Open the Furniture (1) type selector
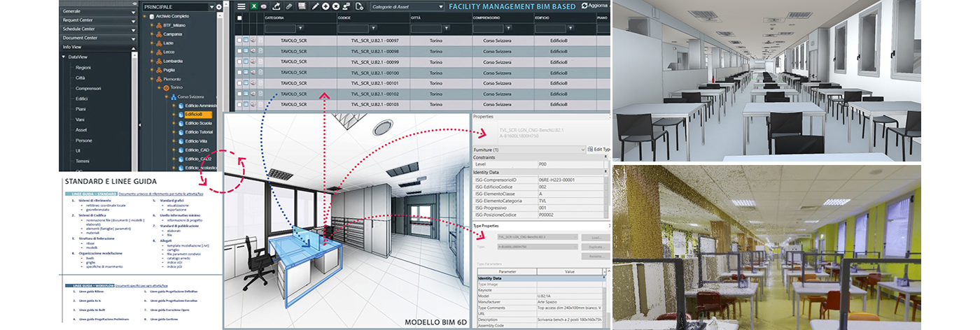 [528, 149]
